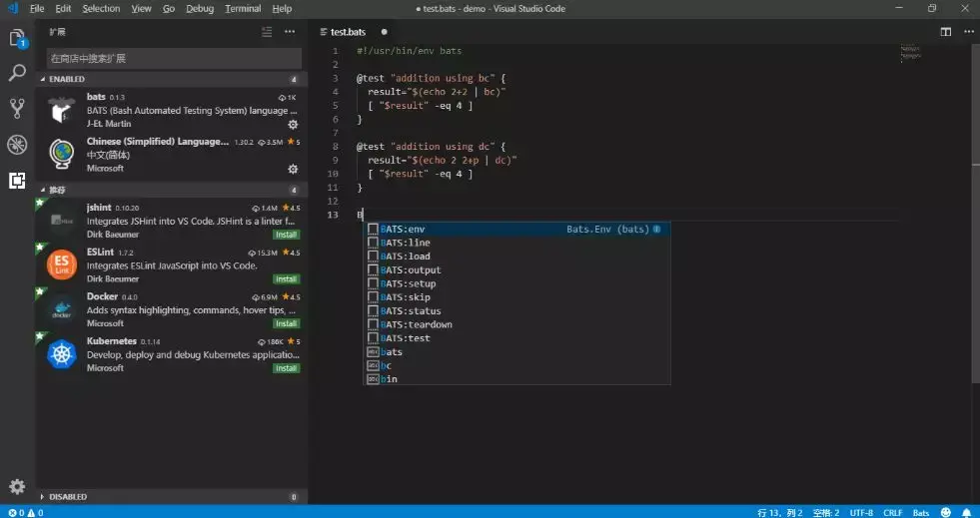
Task: Open the Explorer view in activity bar
Action: [x=18, y=39]
